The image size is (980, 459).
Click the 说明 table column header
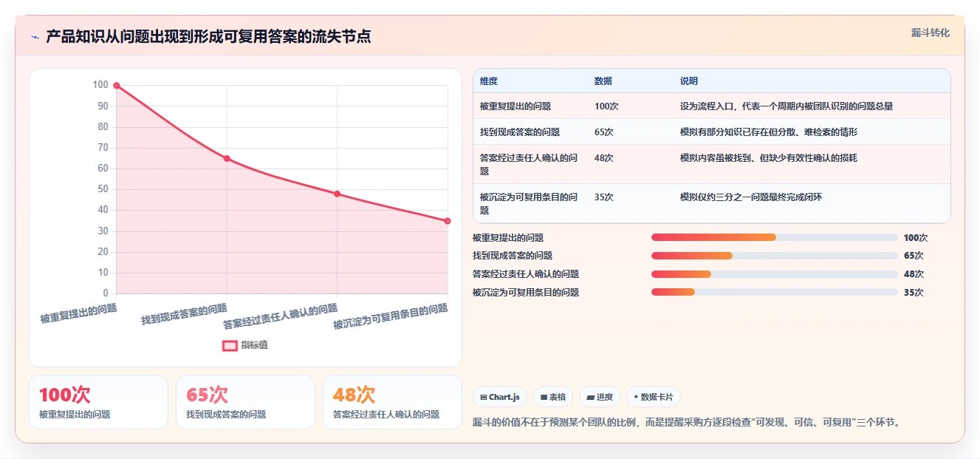point(689,81)
